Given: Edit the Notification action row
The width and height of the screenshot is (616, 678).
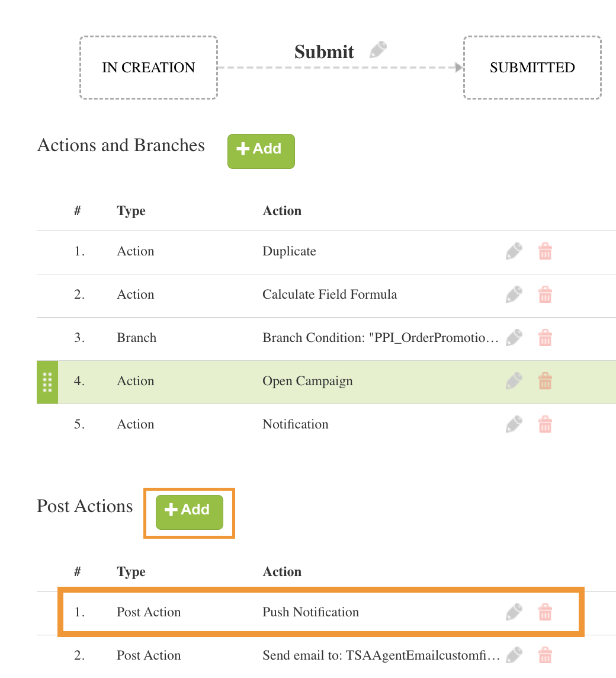Looking at the screenshot, I should coord(514,424).
